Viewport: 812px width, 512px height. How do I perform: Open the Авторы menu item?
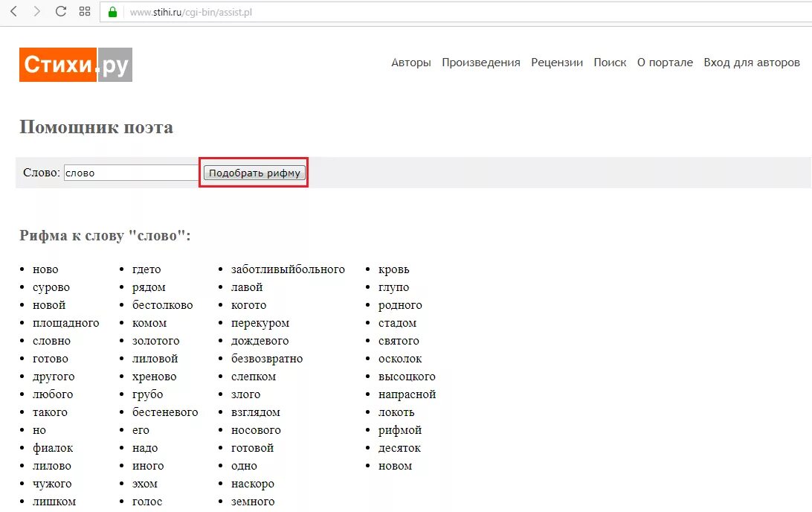pyautogui.click(x=411, y=63)
